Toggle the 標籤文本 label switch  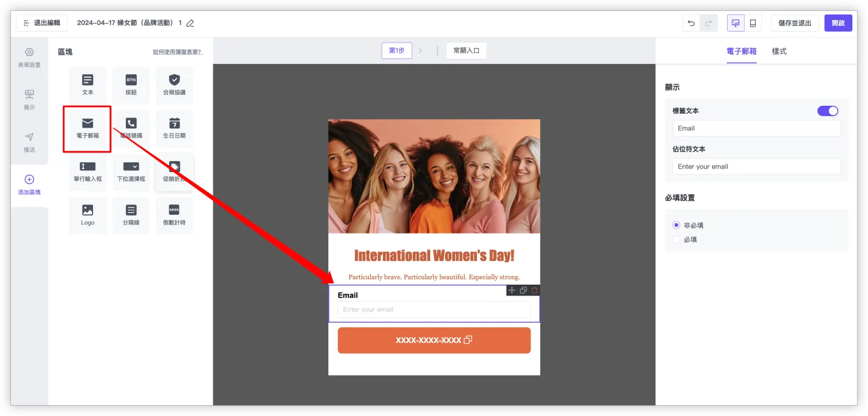(827, 111)
